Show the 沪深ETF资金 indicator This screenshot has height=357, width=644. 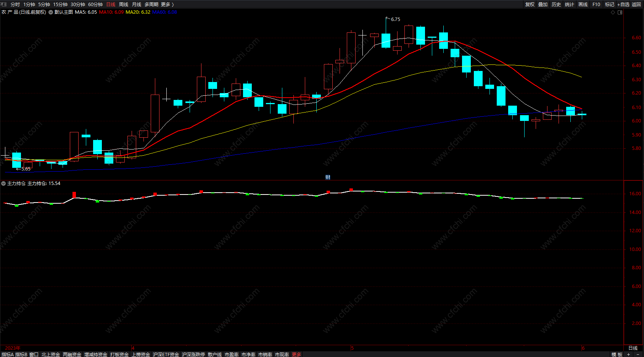166,354
